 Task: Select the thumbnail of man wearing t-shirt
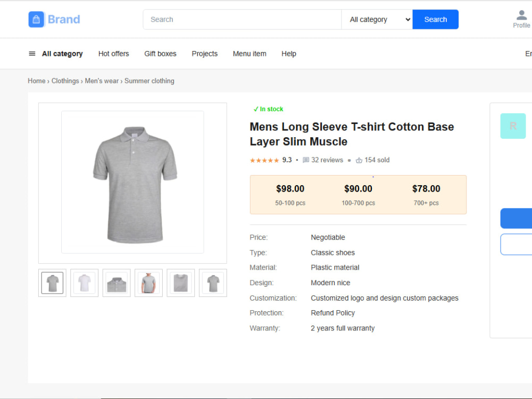click(x=148, y=283)
